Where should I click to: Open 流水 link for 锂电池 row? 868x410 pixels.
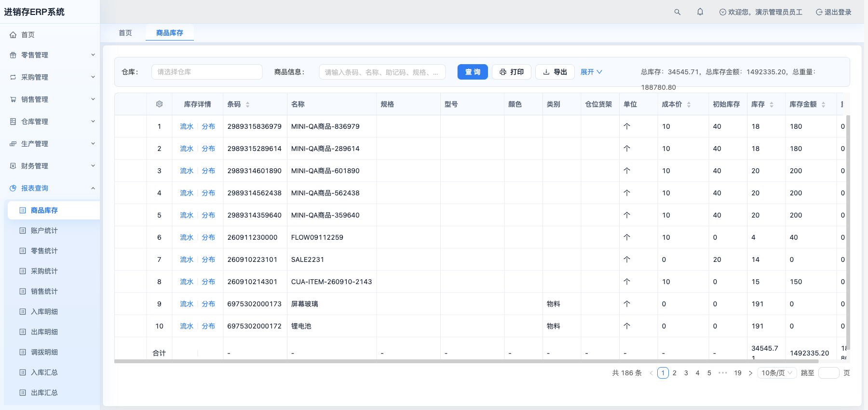187,326
